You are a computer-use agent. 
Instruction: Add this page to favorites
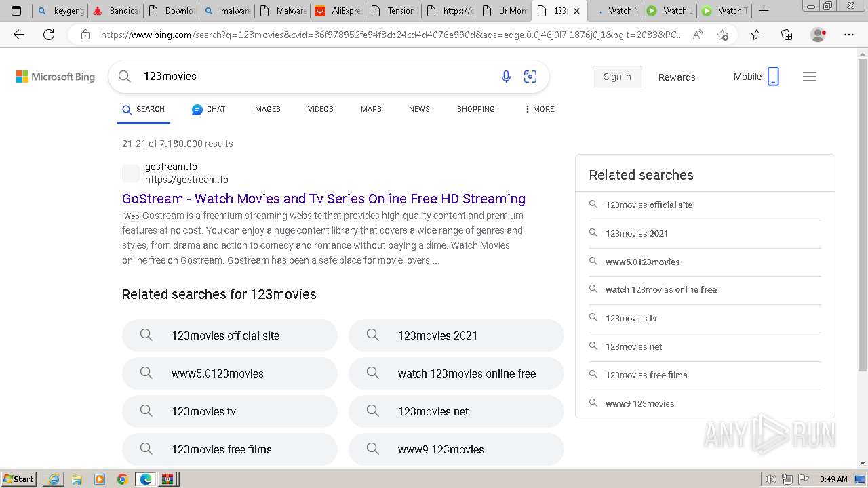(x=723, y=34)
